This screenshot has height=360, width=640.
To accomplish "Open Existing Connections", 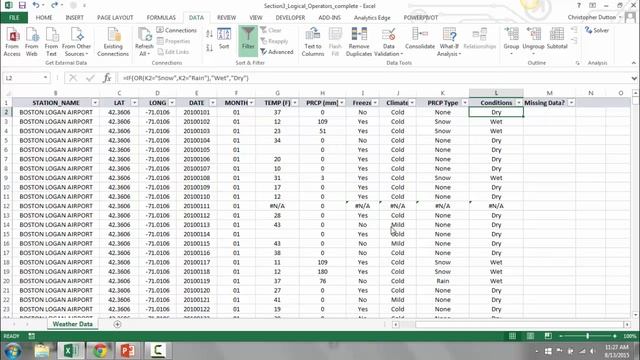I will tap(113, 42).
